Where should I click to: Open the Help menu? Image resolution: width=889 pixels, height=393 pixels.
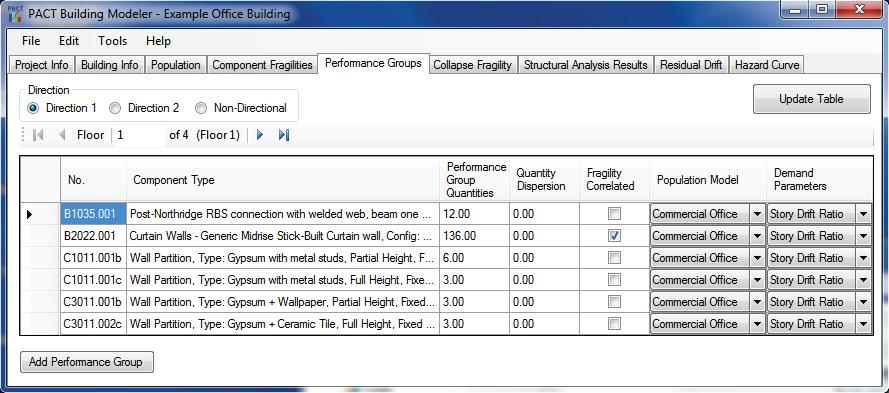pyautogui.click(x=158, y=41)
